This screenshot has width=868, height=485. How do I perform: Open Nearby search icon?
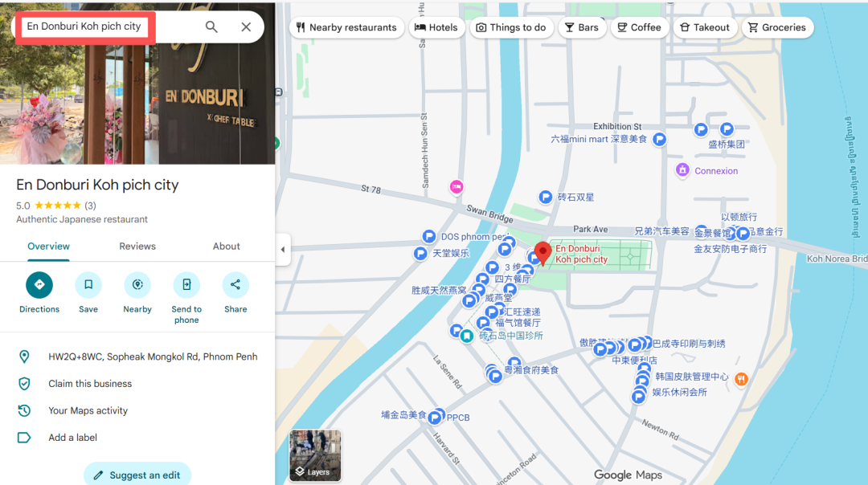pos(137,285)
